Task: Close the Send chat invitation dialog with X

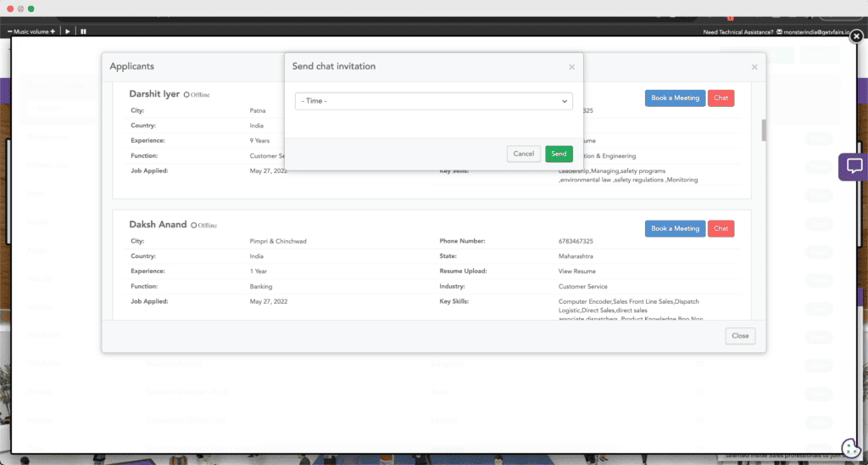Action: (571, 66)
